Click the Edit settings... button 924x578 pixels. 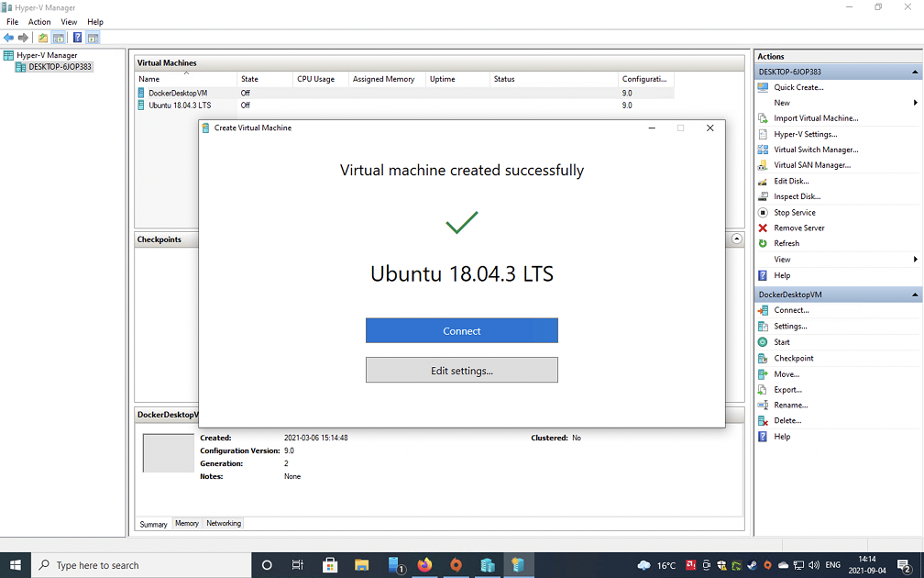[x=461, y=371]
